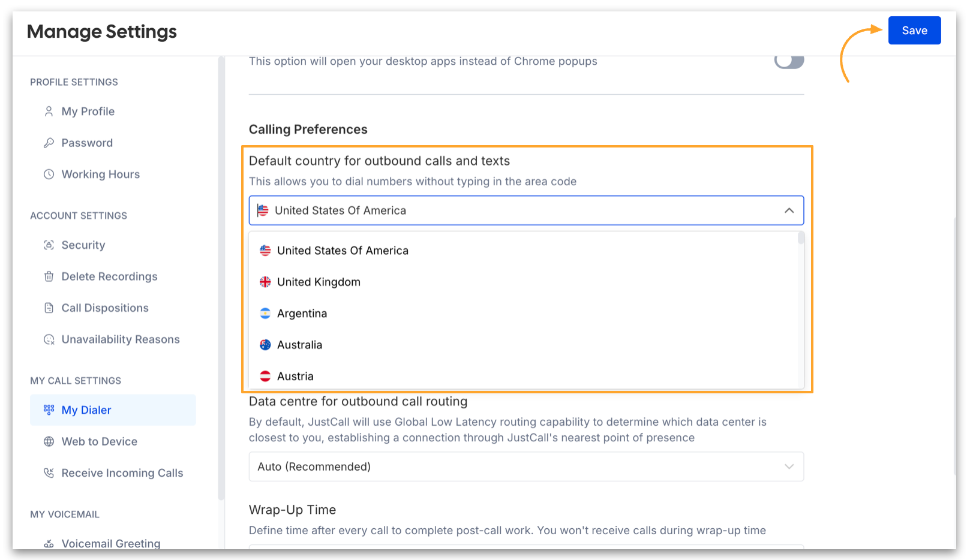Collapse the default country dropdown chevron
Screen dimensions: 967x560
(789, 210)
